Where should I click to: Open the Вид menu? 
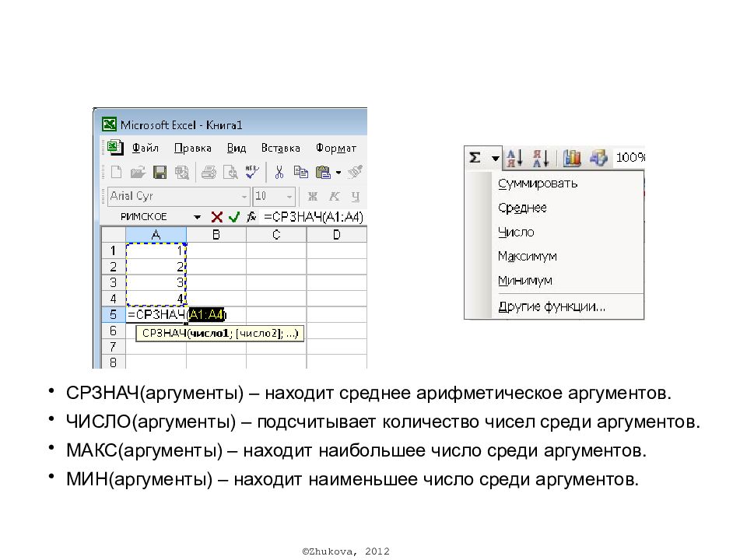pos(237,148)
